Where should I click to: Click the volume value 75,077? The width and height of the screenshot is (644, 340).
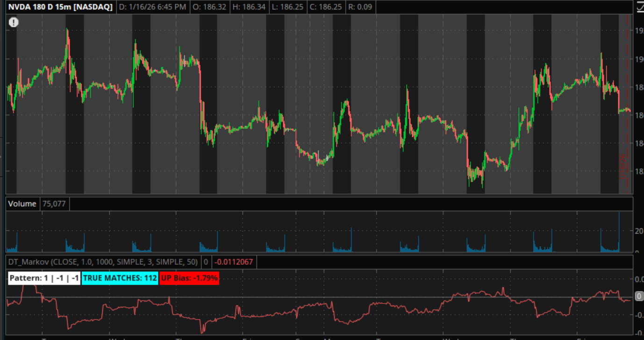(54, 204)
